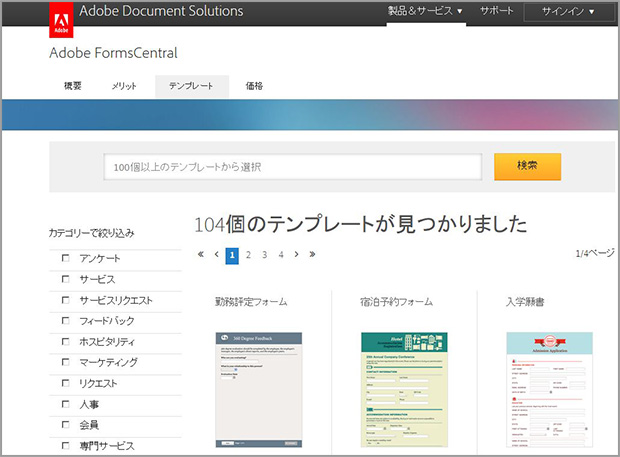
Task: Click the Adobe Document Solutions header title
Action: click(161, 11)
